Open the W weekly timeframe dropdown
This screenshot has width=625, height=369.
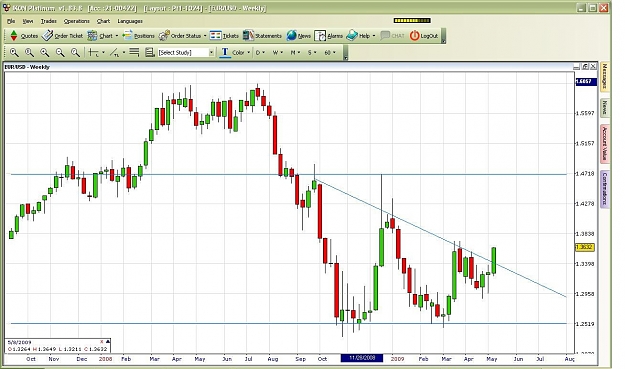(x=278, y=53)
